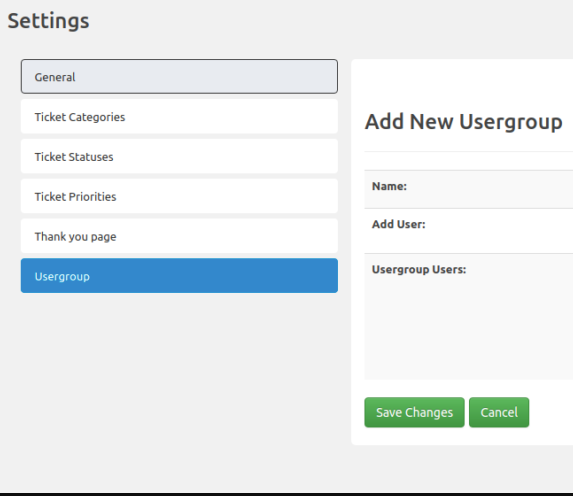Click the Usergroup Users: label
This screenshot has width=573, height=496.
[419, 270]
